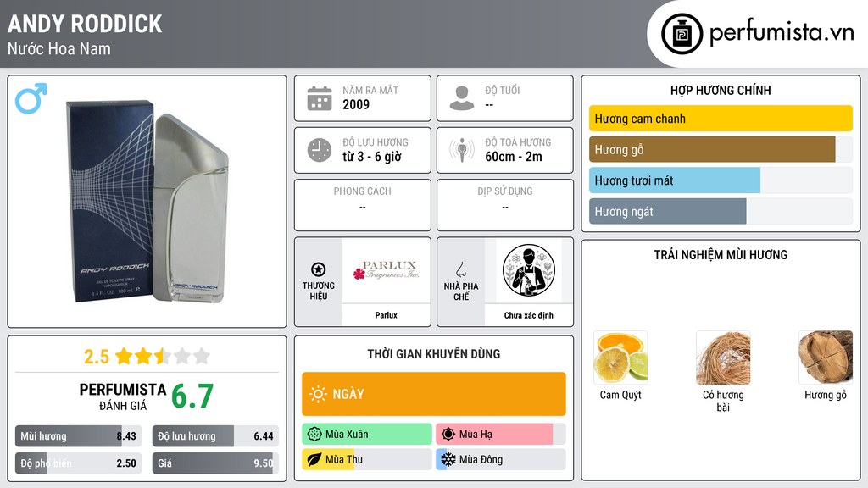Click the Mùa Đông season bar

pos(501,459)
